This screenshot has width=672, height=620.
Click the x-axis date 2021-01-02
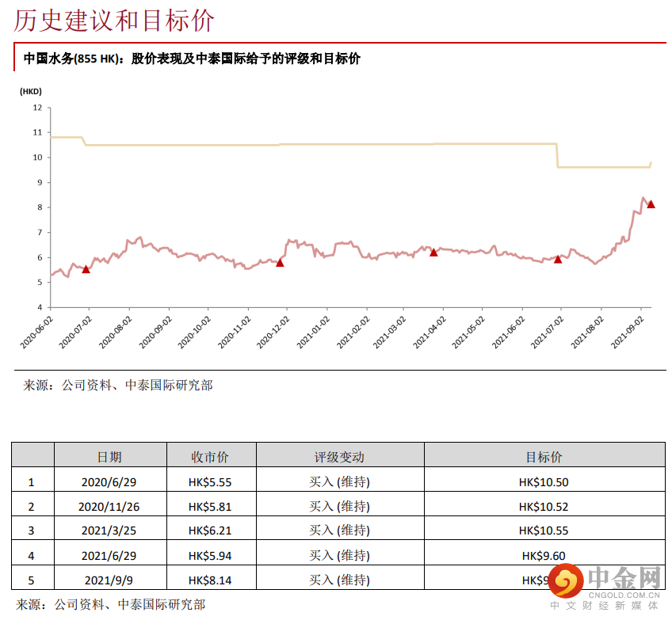click(x=313, y=333)
